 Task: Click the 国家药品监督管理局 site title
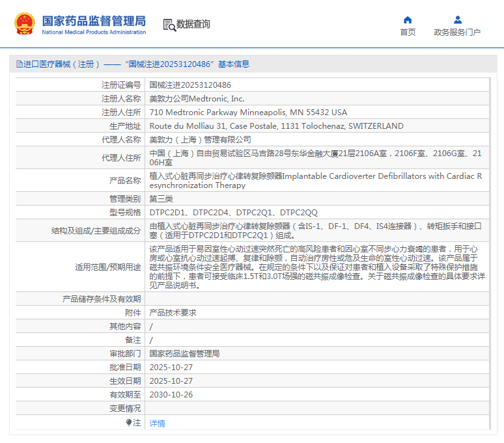94,21
